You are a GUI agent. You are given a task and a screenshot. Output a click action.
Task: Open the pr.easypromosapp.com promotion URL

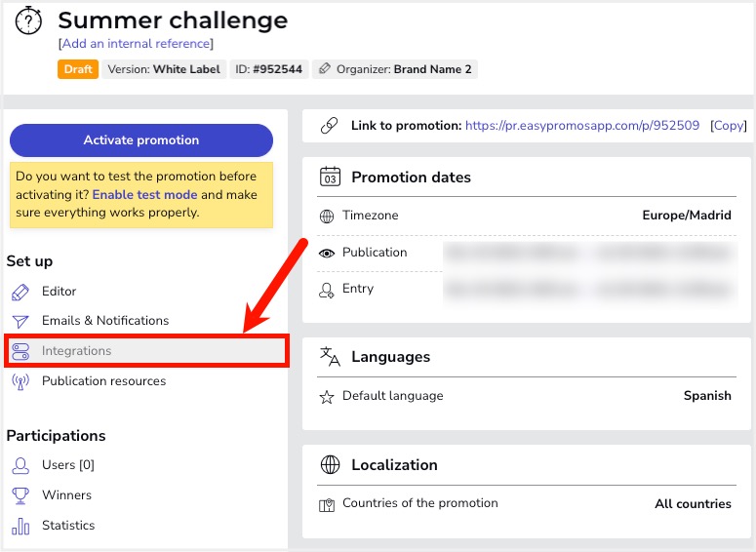point(582,126)
